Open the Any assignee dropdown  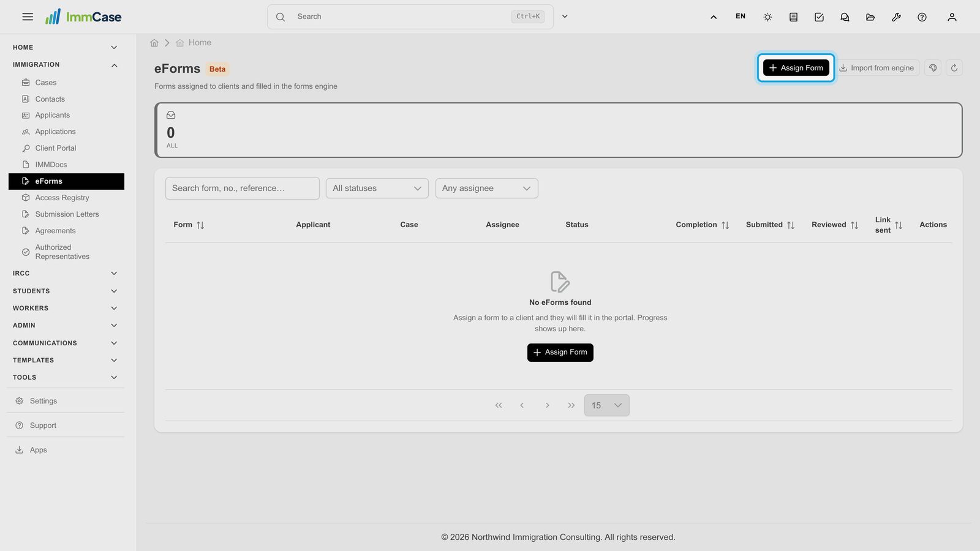(487, 189)
